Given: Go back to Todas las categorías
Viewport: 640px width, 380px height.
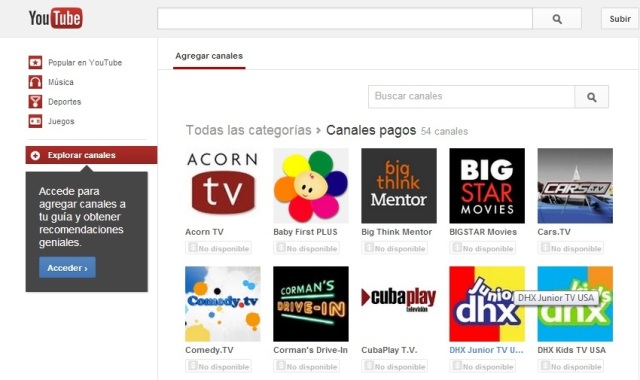Looking at the screenshot, I should coord(248,130).
